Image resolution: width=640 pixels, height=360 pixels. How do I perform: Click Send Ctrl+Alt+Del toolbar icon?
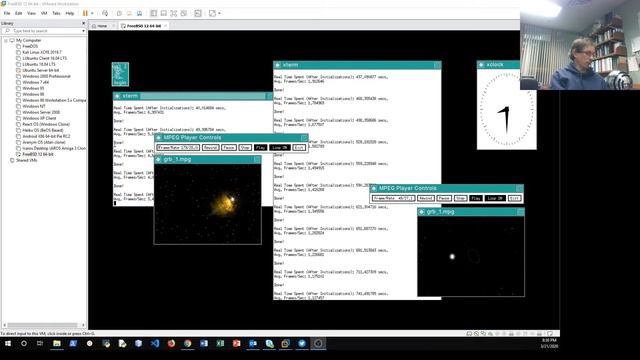pyautogui.click(x=105, y=13)
